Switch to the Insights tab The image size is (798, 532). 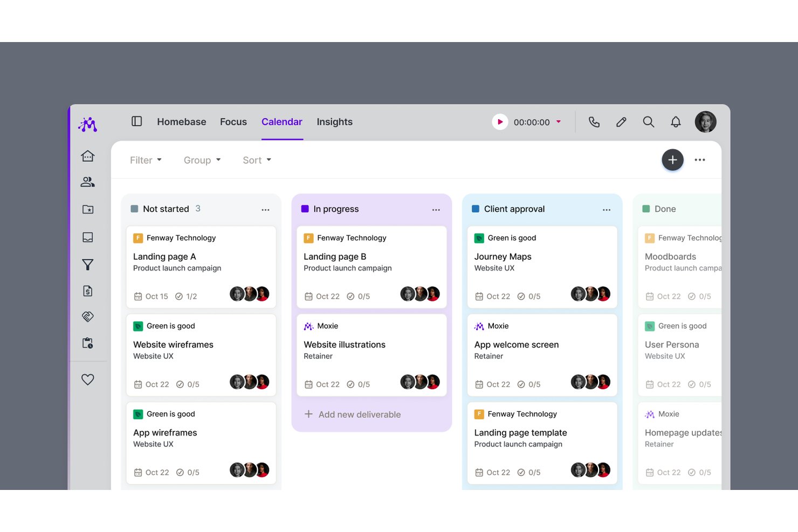point(335,122)
